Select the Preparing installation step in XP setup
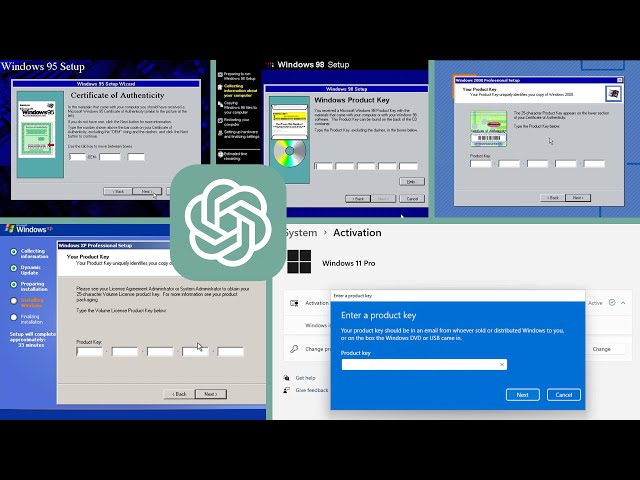 click(29, 286)
